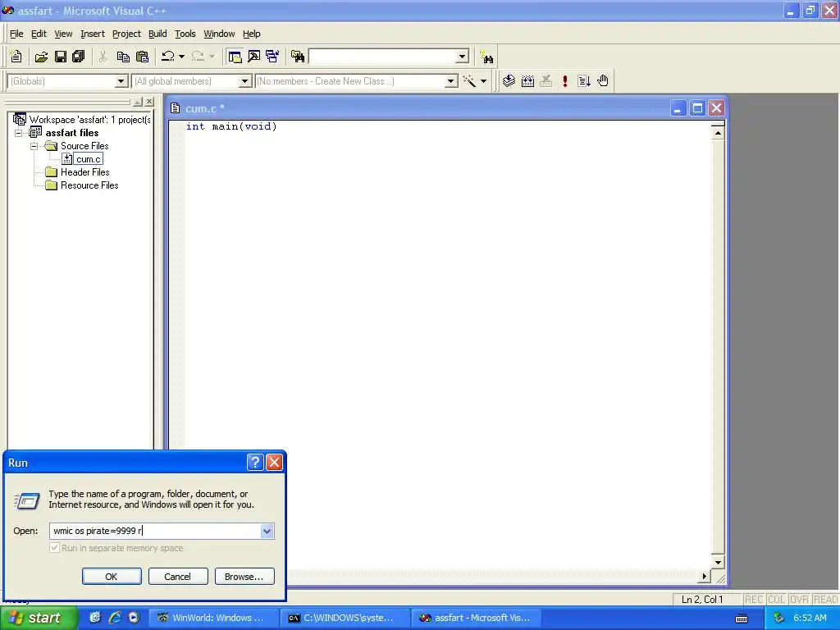Click the Run dialog help question icon

pos(256,463)
